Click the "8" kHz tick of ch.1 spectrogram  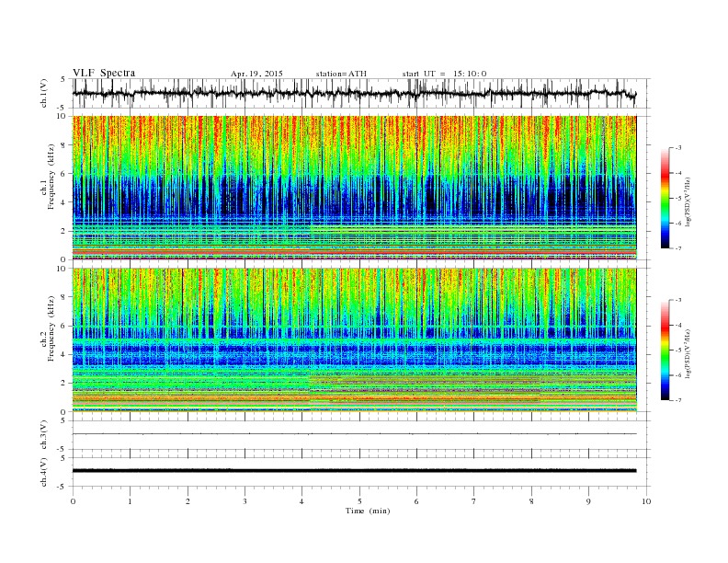(64, 145)
